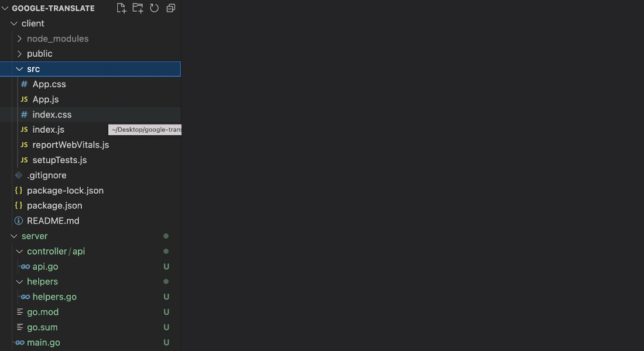Expand the node_modules folder chevron
The image size is (644, 351).
pos(19,39)
